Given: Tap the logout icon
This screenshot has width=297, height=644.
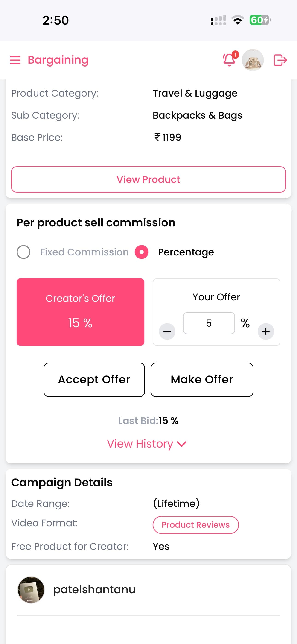Looking at the screenshot, I should (280, 60).
